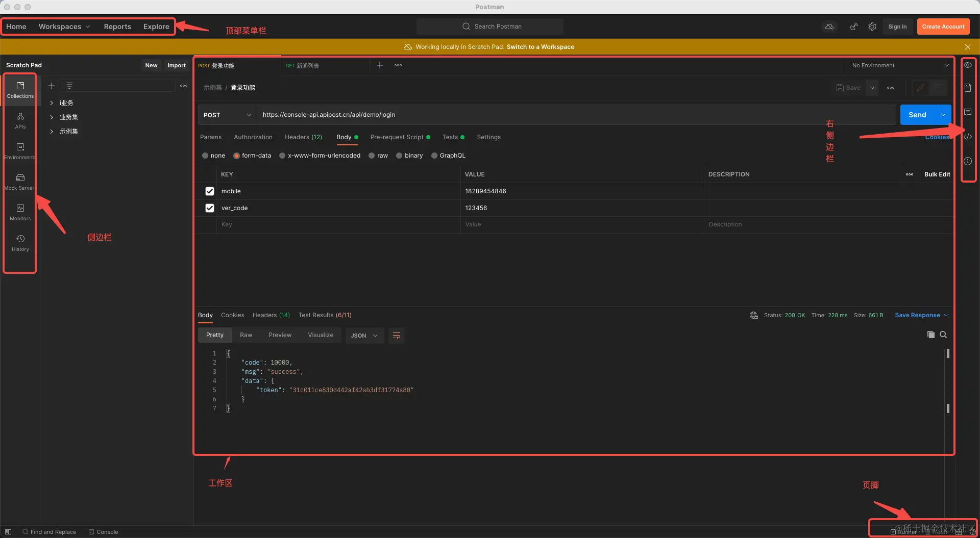Viewport: 980px width, 538px height.
Task: Click the pencil edit icon beside Save
Action: click(921, 88)
